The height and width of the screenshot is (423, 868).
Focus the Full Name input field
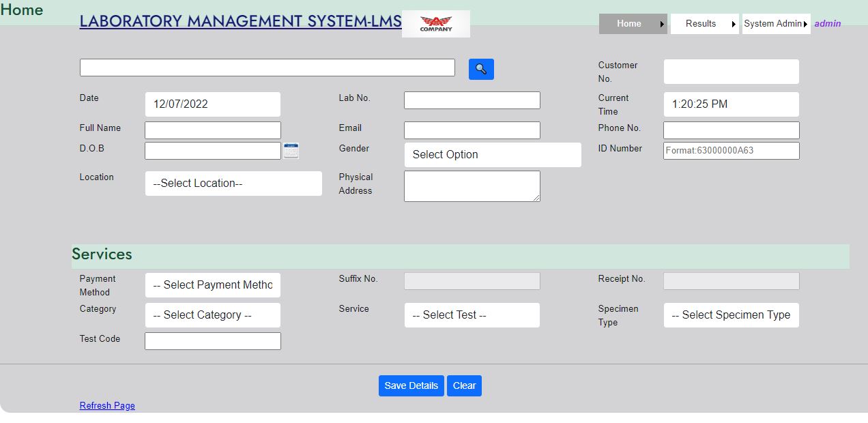pos(213,130)
